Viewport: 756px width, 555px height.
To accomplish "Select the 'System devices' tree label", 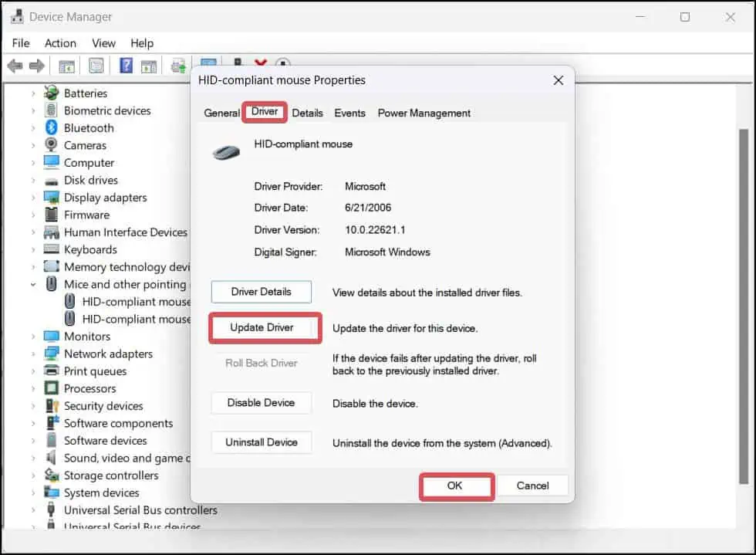I will click(102, 492).
